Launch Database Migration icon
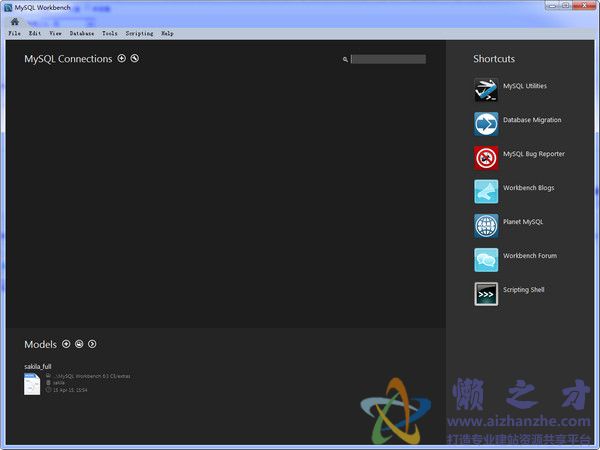Image resolution: width=600 pixels, height=450 pixels. [x=486, y=124]
